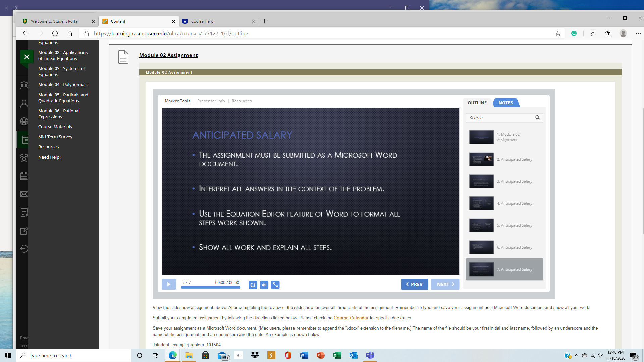Image resolution: width=644 pixels, height=362 pixels.
Task: Click the search icon in notes panel
Action: 537,118
